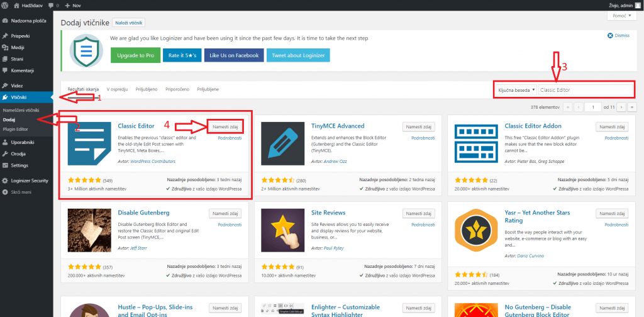Click Tweet about Loginizer button
The image size is (644, 317).
click(298, 55)
